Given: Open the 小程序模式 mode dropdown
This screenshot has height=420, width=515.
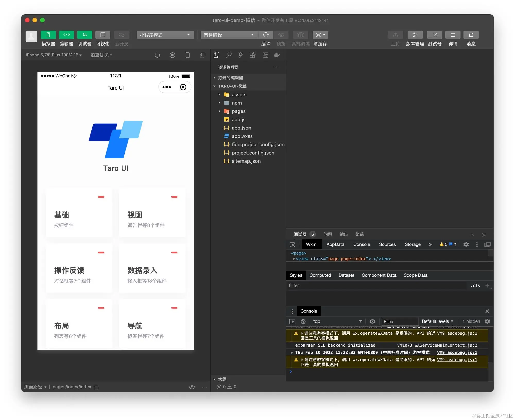Looking at the screenshot, I should tap(165, 35).
